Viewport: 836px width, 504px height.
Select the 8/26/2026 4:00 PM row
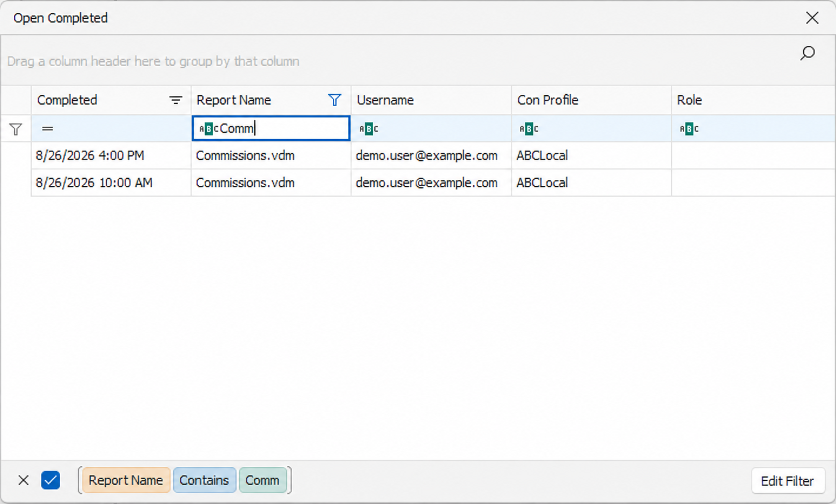point(433,156)
